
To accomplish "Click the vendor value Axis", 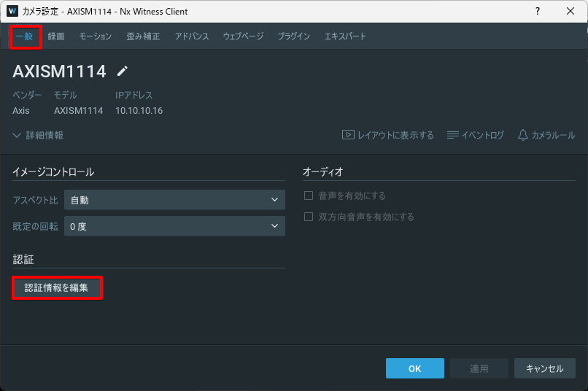I will [20, 111].
